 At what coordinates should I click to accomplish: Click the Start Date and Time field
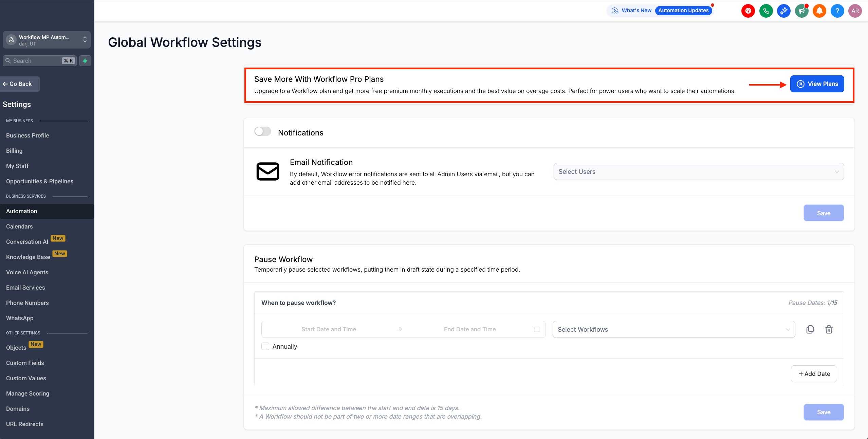point(329,329)
